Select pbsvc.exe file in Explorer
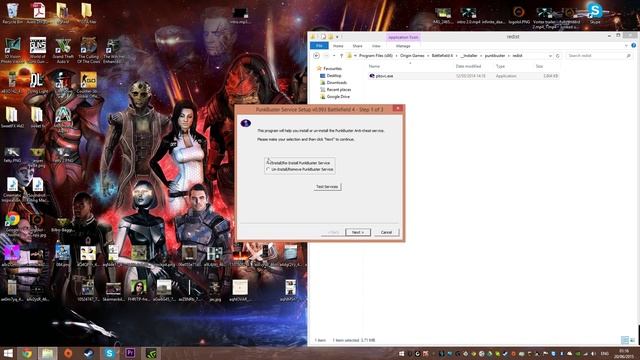The width and height of the screenshot is (640, 360). 463,76
